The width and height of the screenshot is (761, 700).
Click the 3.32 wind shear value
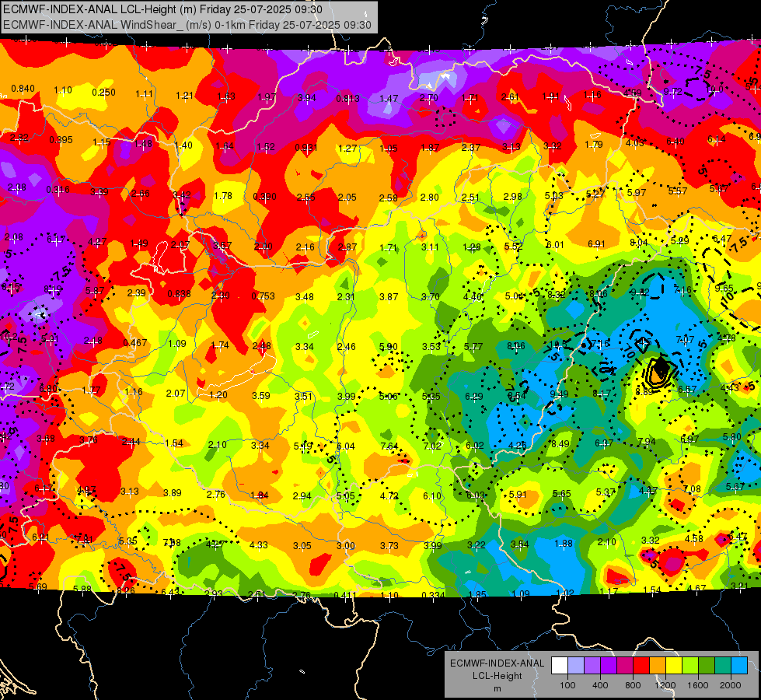pos(651,541)
